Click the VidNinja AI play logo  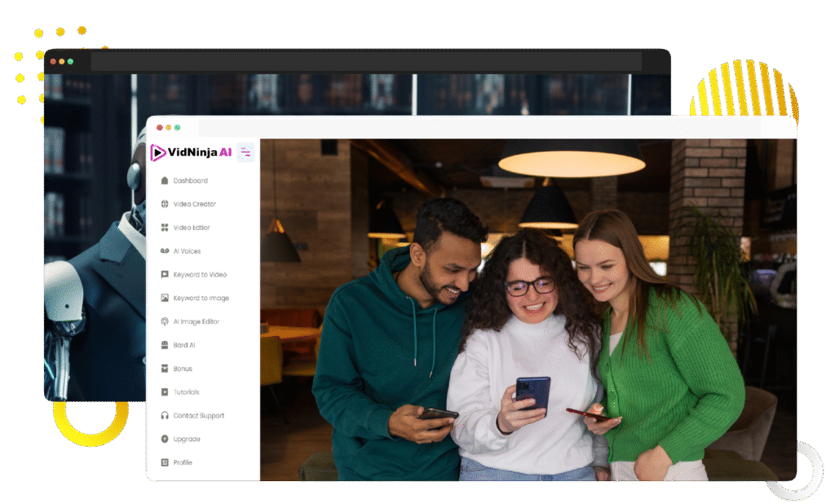pyautogui.click(x=158, y=153)
